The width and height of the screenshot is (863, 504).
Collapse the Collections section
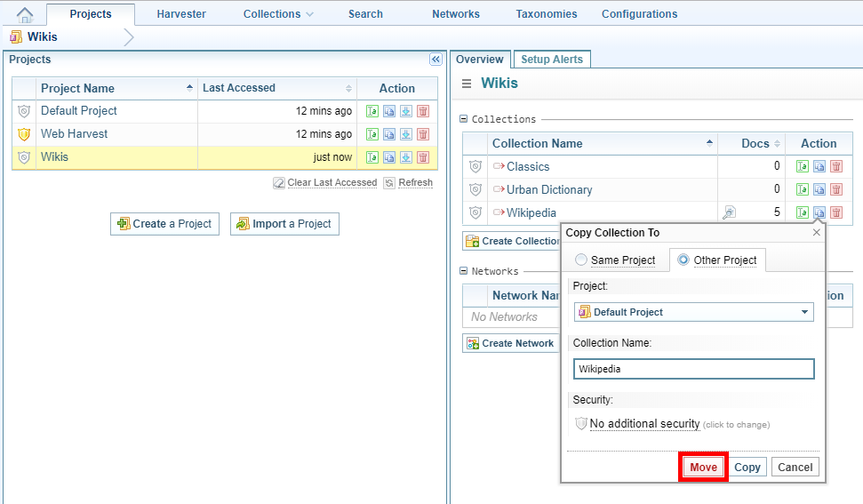pyautogui.click(x=463, y=119)
